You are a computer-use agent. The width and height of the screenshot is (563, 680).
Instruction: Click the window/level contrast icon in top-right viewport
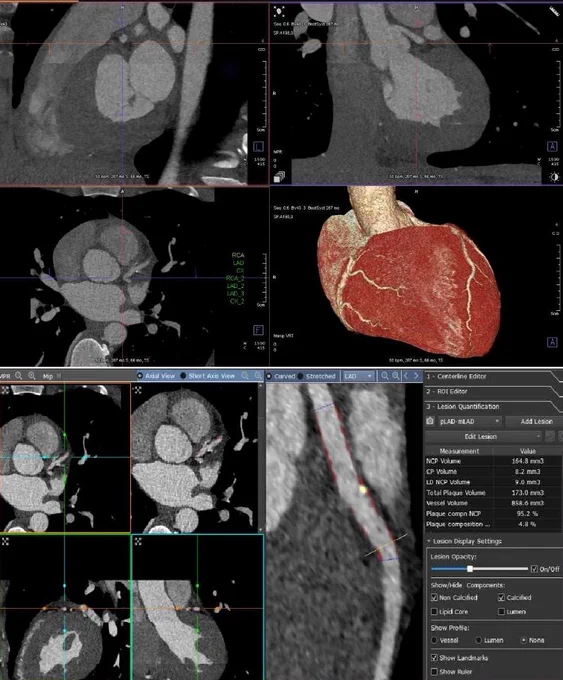click(554, 177)
